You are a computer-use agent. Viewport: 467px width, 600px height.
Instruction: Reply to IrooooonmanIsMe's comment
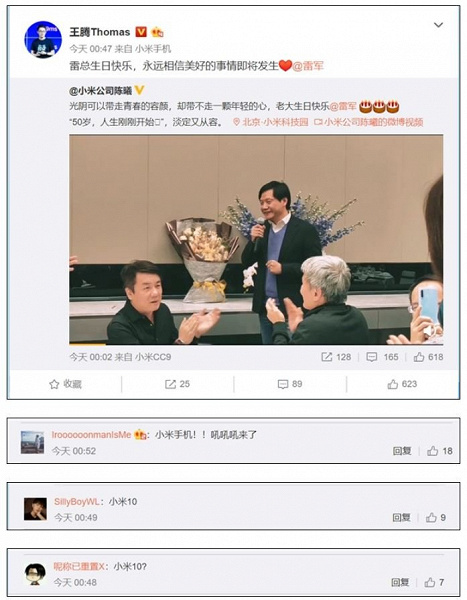[x=402, y=451]
